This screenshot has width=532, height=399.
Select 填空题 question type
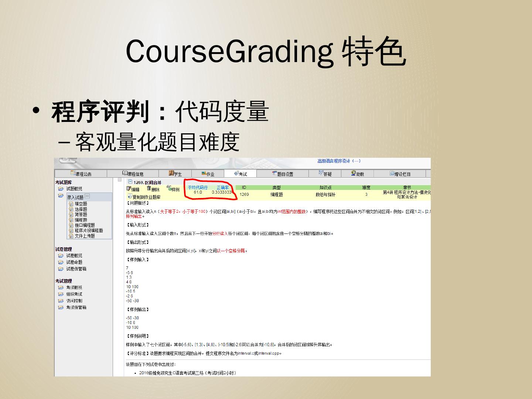81,204
